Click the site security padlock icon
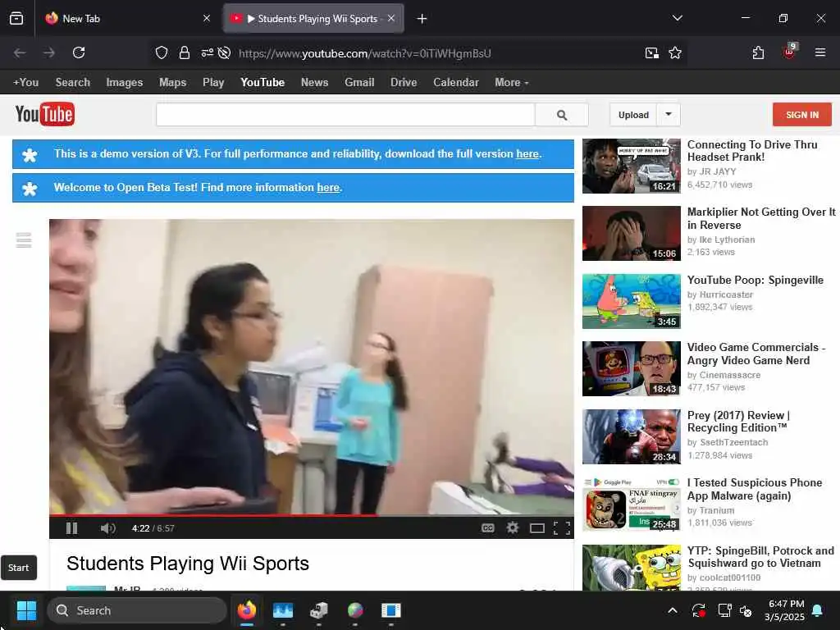The width and height of the screenshot is (840, 630). point(185,52)
